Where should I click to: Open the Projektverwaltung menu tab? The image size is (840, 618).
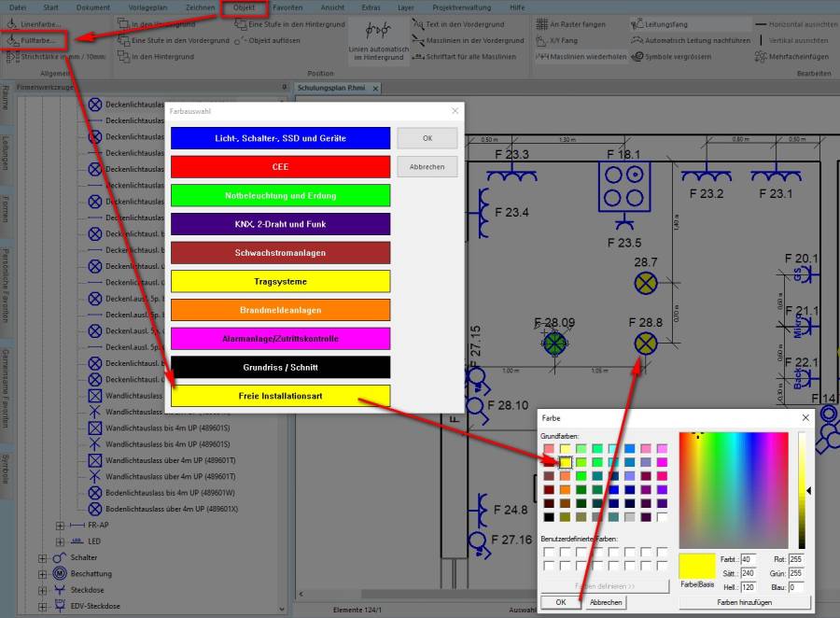coord(463,7)
